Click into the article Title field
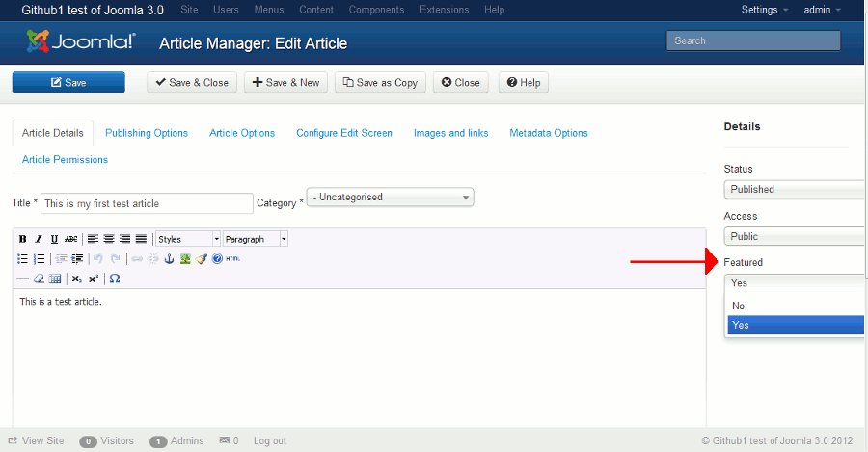 point(147,203)
